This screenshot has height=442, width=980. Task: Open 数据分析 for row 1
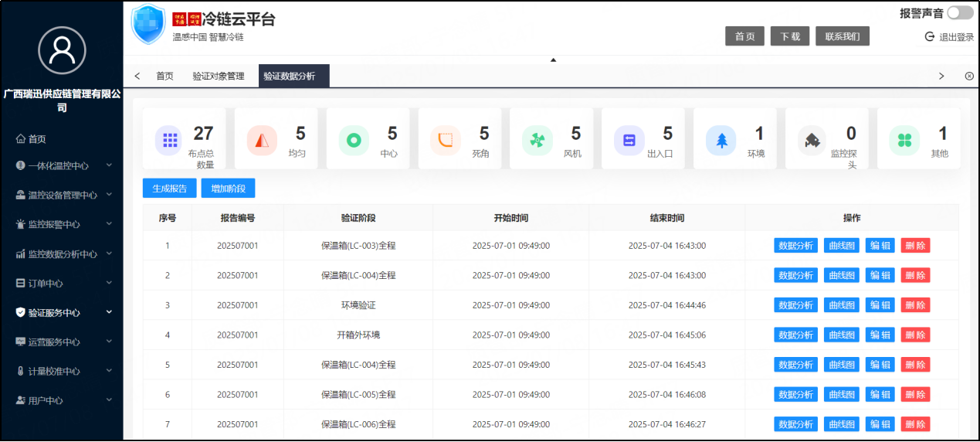tap(795, 246)
